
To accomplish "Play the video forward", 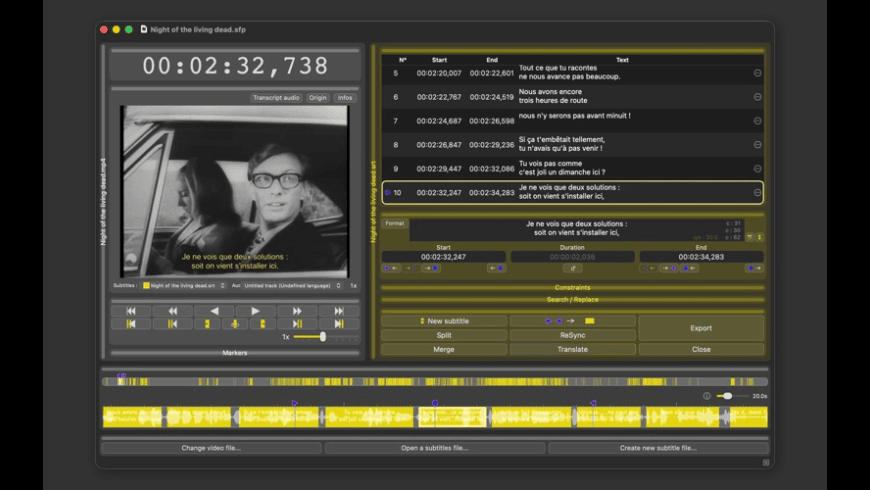I will pyautogui.click(x=255, y=311).
